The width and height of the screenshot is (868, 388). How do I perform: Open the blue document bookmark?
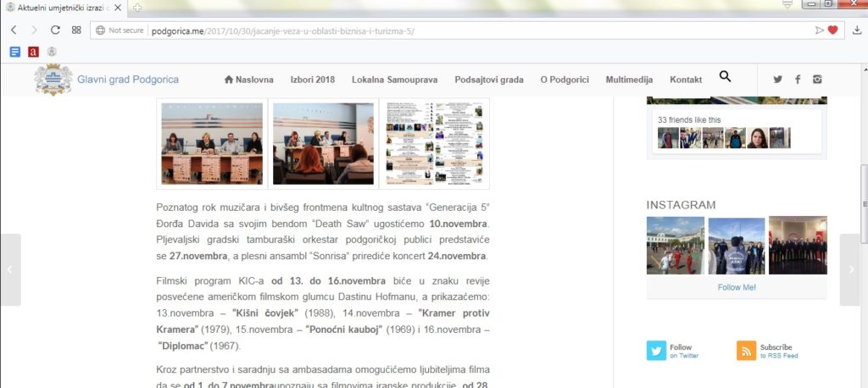coord(15,52)
